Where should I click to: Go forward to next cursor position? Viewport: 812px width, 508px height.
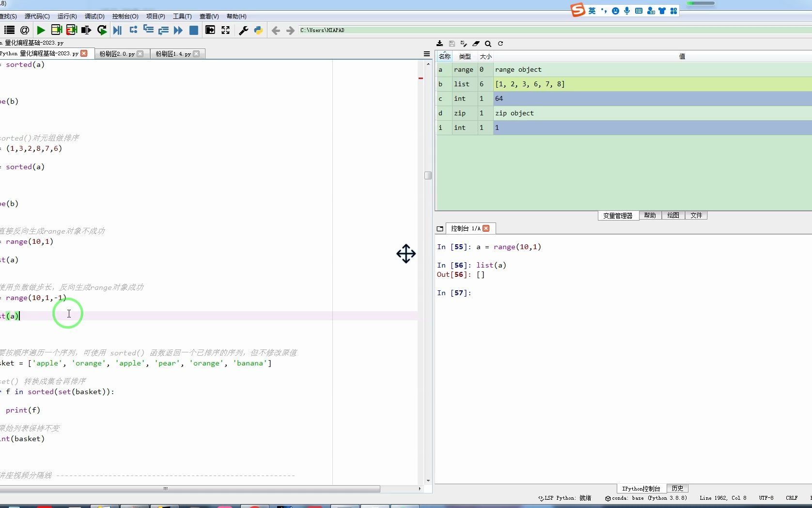pos(290,31)
